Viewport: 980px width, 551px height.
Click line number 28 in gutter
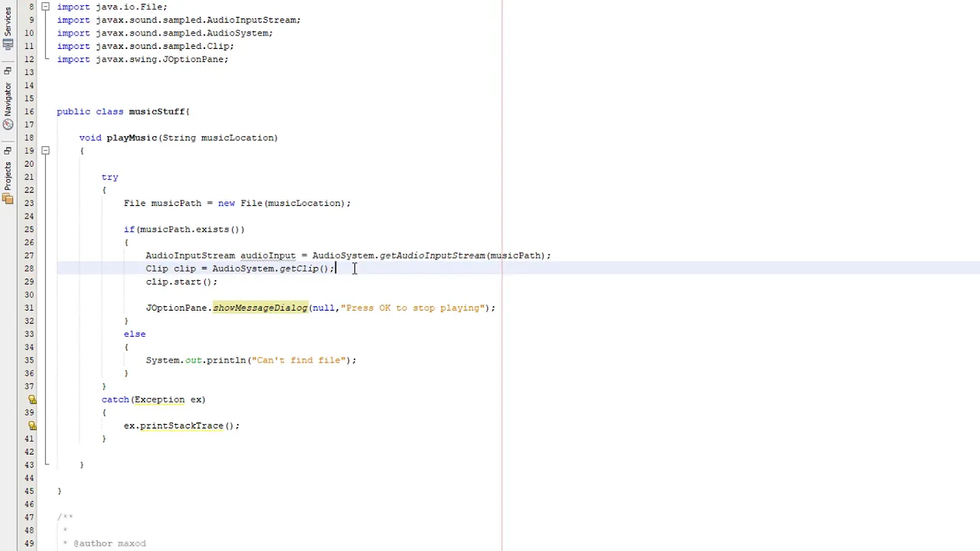(x=28, y=269)
